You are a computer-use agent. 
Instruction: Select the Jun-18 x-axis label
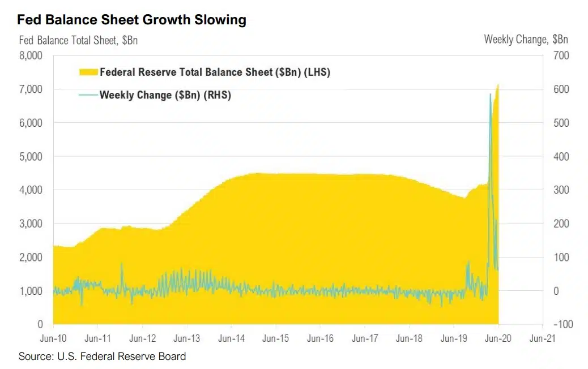click(x=409, y=338)
